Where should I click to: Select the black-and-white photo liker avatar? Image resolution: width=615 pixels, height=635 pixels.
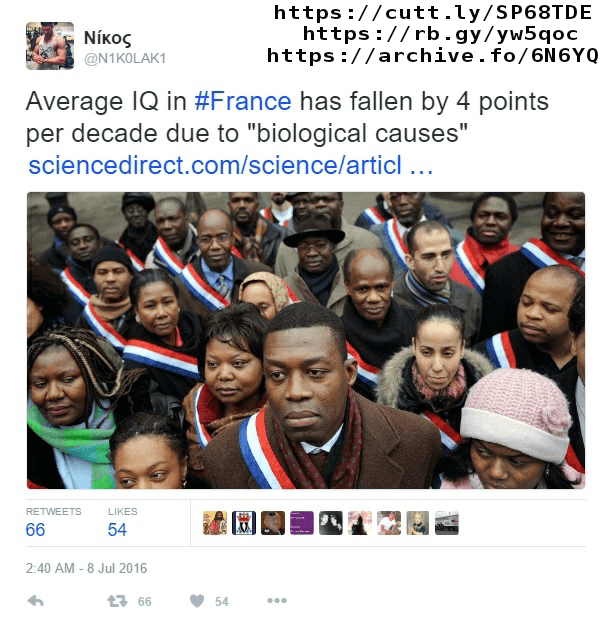pos(331,523)
